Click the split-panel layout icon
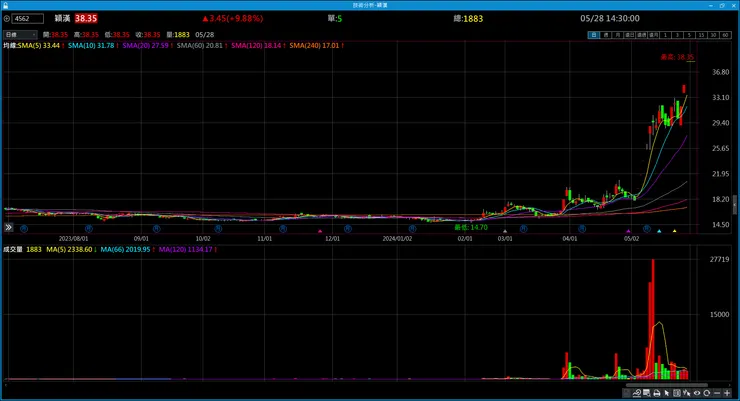 (677, 393)
